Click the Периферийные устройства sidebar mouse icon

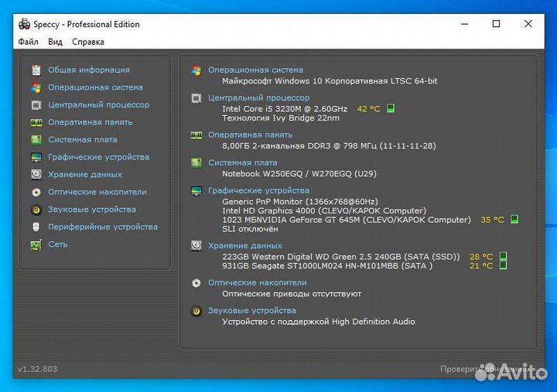pyautogui.click(x=36, y=227)
